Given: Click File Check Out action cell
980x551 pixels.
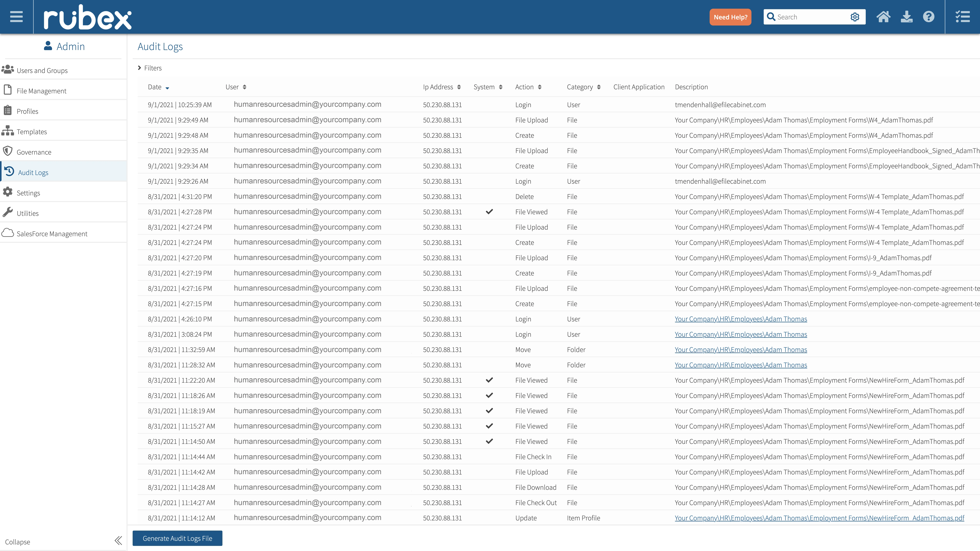Looking at the screenshot, I should tap(536, 503).
